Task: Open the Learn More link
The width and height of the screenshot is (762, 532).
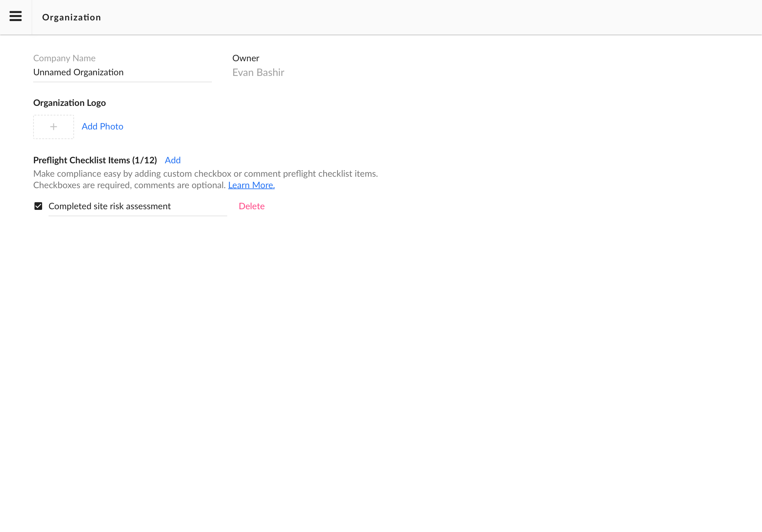Action: pos(251,185)
